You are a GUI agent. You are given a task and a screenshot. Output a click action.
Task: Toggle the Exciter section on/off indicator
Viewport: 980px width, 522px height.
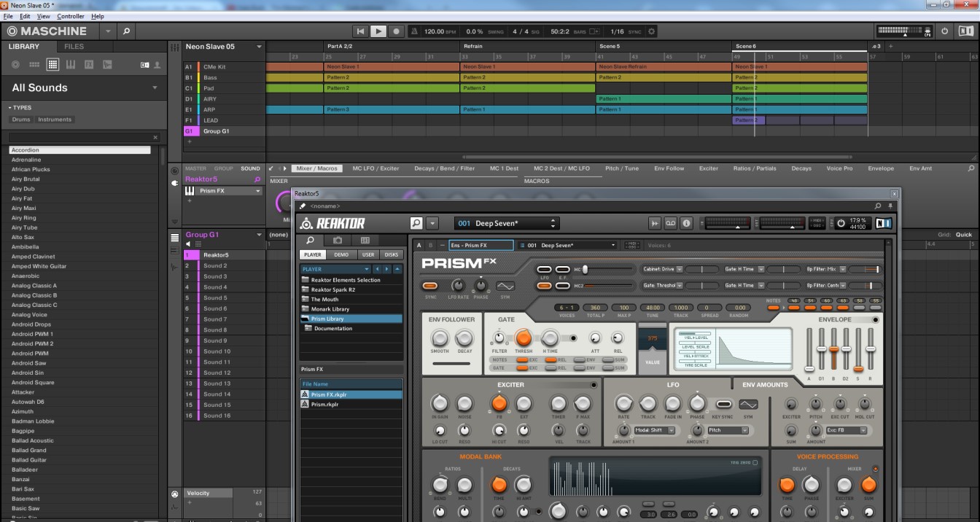594,384
